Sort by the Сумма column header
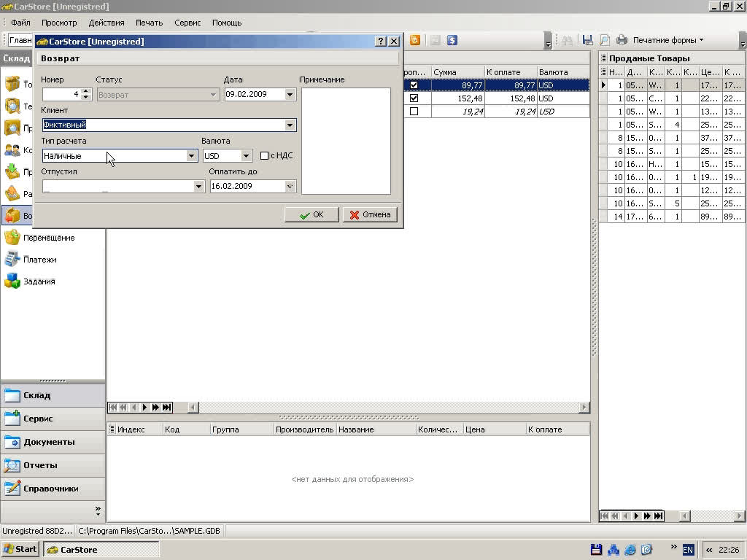747x560 pixels. coord(457,72)
